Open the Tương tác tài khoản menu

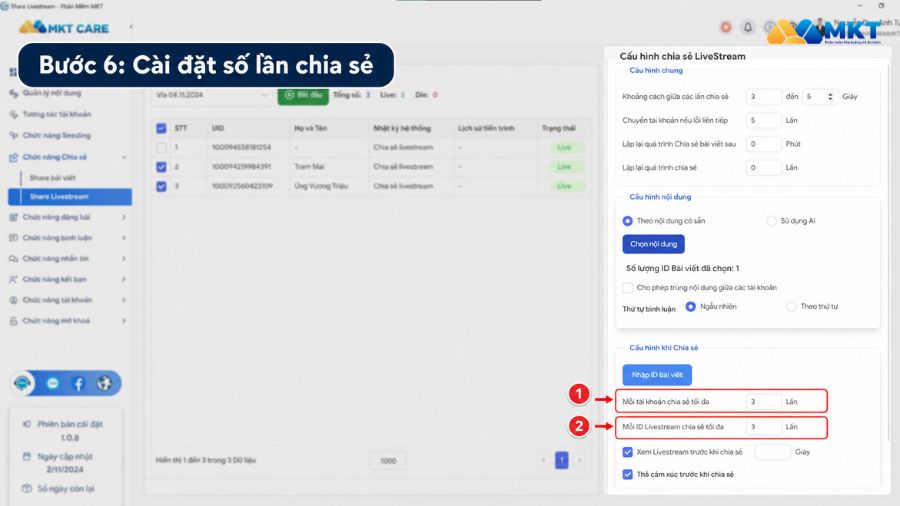(x=57, y=114)
